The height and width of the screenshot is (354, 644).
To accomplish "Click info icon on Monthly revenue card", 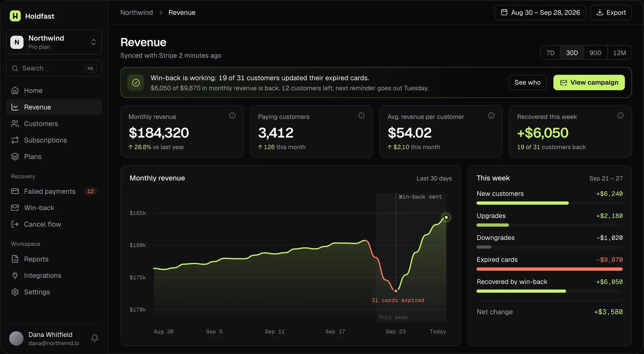I will pos(232,116).
